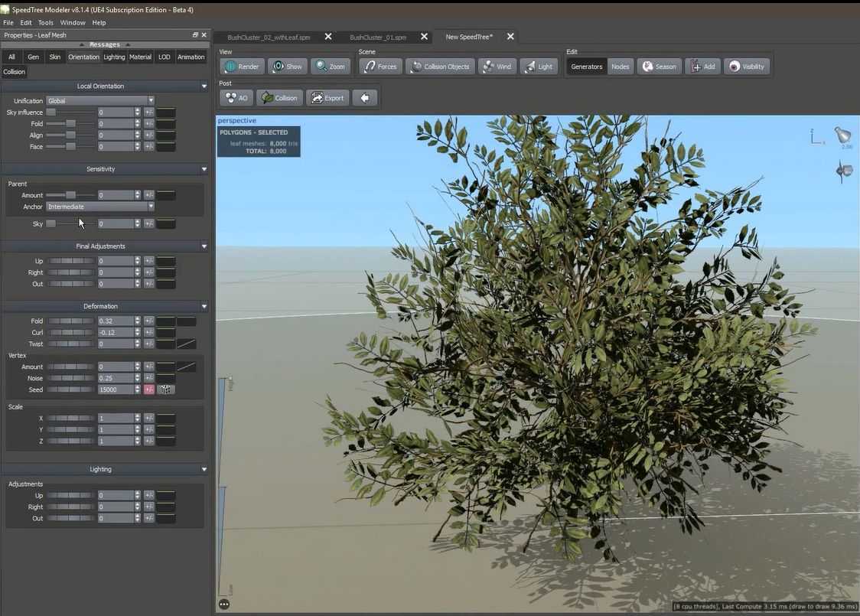Open the Window menu
This screenshot has height=616, width=860.
pyautogui.click(x=73, y=22)
